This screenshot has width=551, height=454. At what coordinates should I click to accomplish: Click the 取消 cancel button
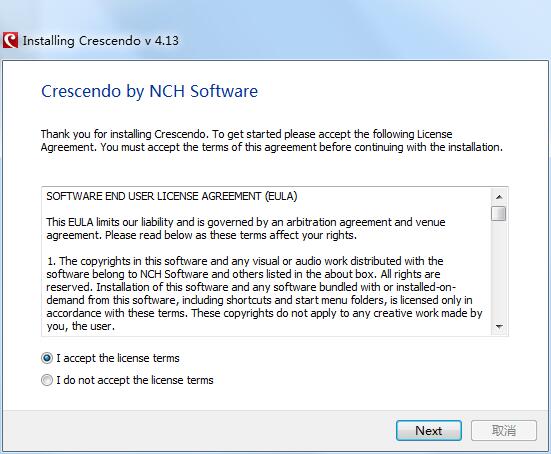point(504,430)
